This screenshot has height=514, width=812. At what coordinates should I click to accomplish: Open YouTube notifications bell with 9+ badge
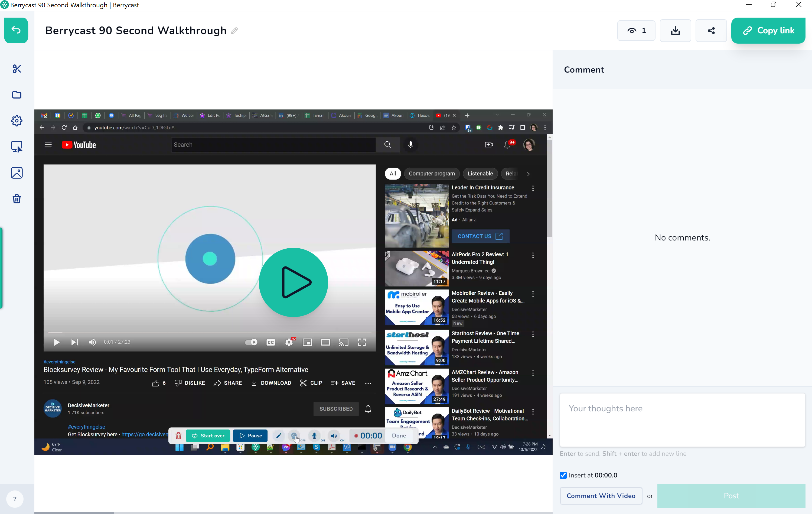point(507,145)
